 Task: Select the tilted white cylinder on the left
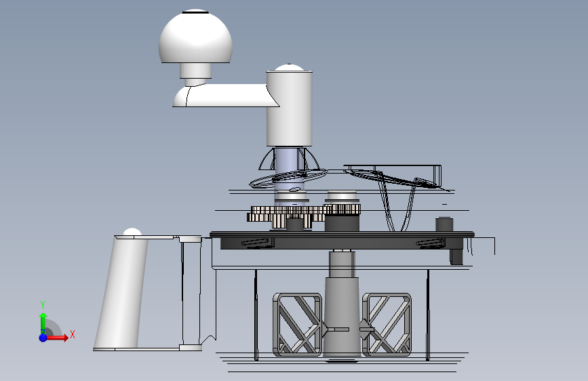pos(121,292)
